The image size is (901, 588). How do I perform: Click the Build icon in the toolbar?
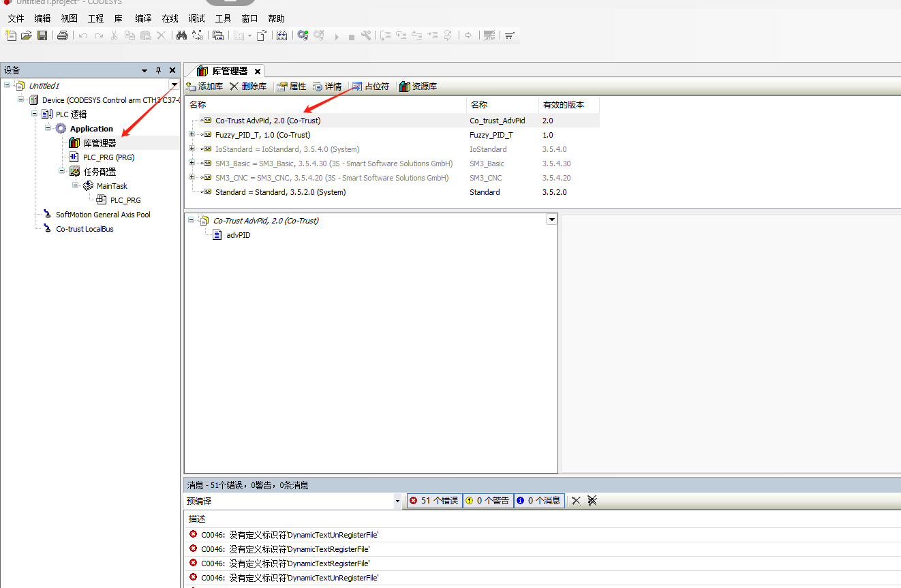281,35
